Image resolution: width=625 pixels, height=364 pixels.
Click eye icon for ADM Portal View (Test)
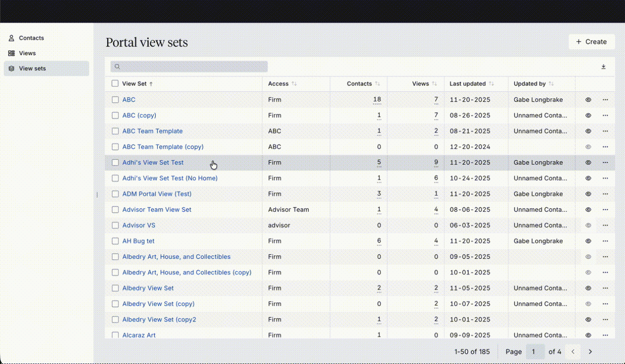tap(588, 194)
